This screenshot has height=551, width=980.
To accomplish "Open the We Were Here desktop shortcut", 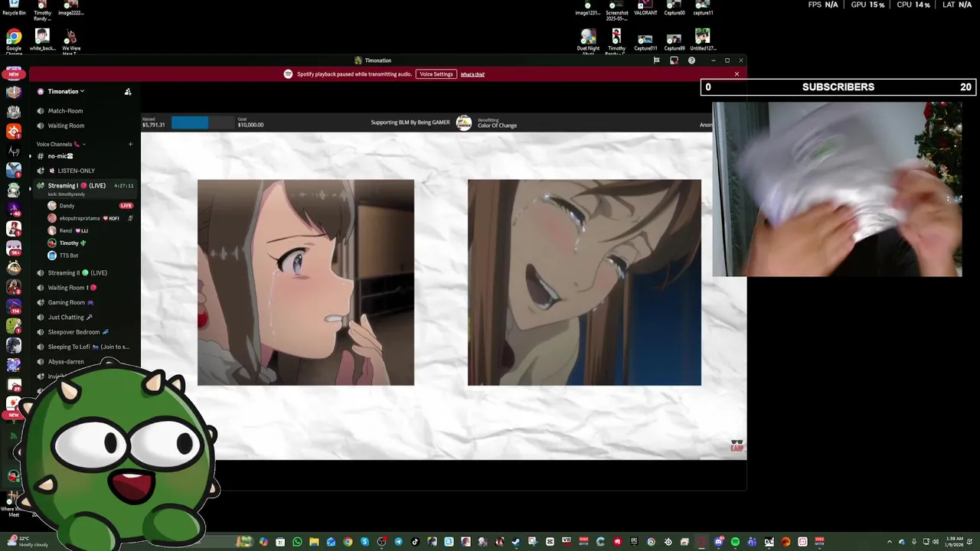I will point(71,41).
